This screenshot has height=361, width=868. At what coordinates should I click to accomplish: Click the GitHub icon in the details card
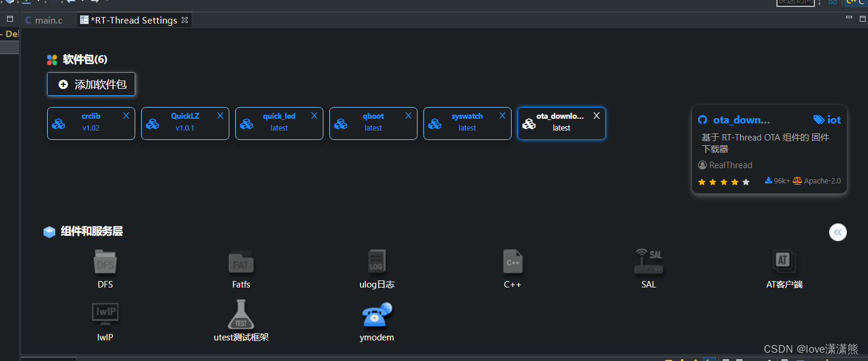pos(702,120)
